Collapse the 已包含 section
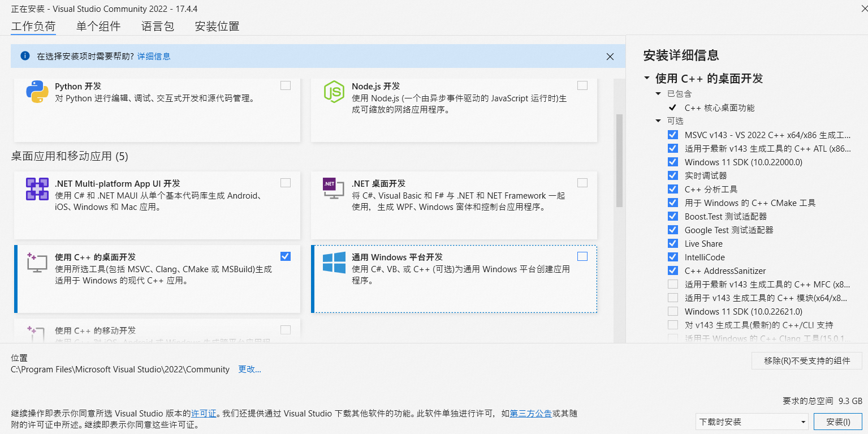 (658, 94)
